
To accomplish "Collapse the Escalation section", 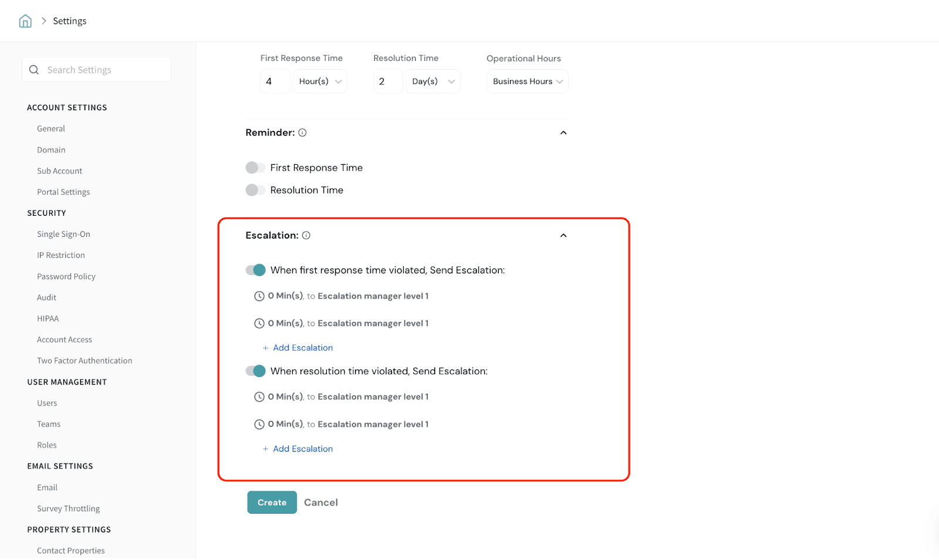I will (563, 235).
